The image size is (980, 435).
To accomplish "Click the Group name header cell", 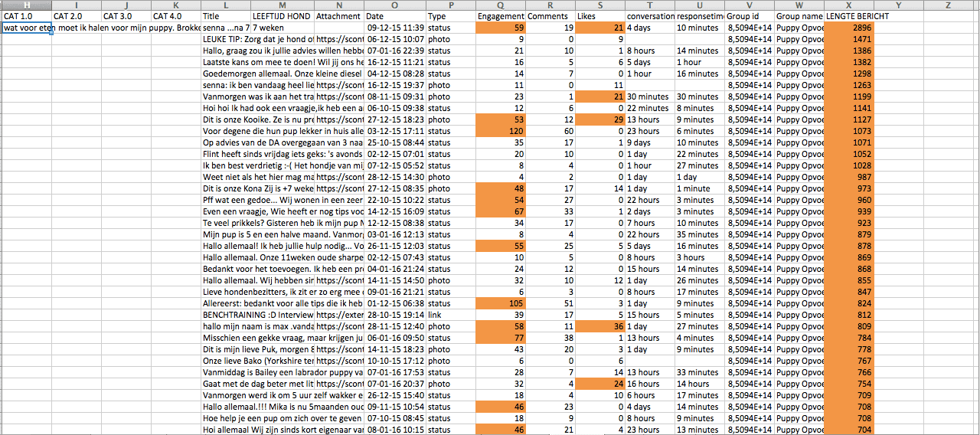I will [x=799, y=16].
